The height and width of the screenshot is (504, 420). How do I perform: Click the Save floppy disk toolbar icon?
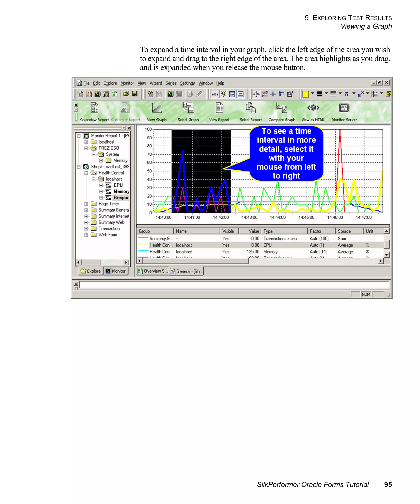135,94
